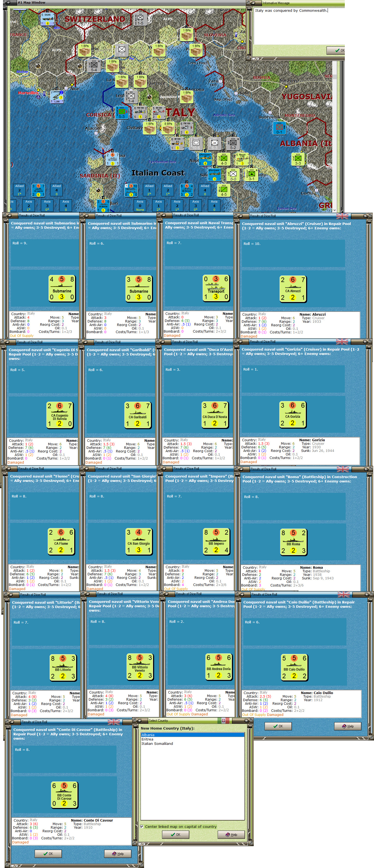
Task: Click the 'Italian Coast' map label
Action: [x=158, y=173]
